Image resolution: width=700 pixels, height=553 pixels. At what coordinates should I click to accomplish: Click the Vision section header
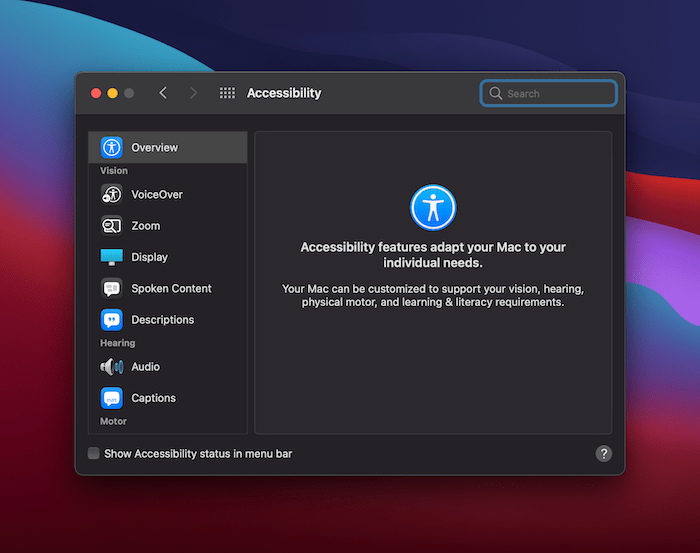pyautogui.click(x=114, y=171)
